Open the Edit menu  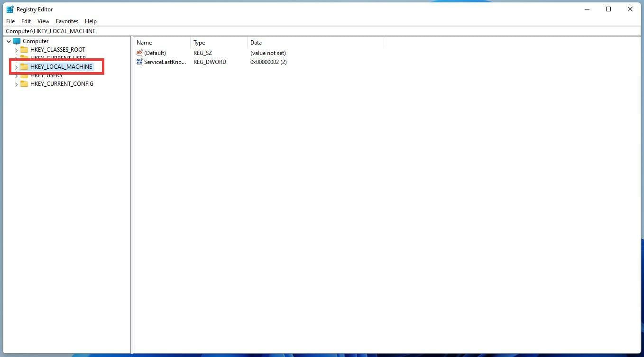26,21
